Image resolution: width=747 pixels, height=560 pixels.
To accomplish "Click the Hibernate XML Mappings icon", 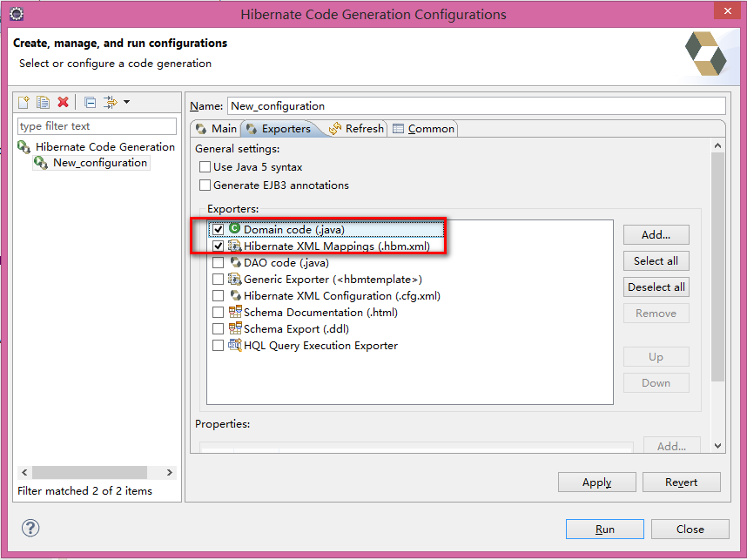I will pyautogui.click(x=234, y=246).
